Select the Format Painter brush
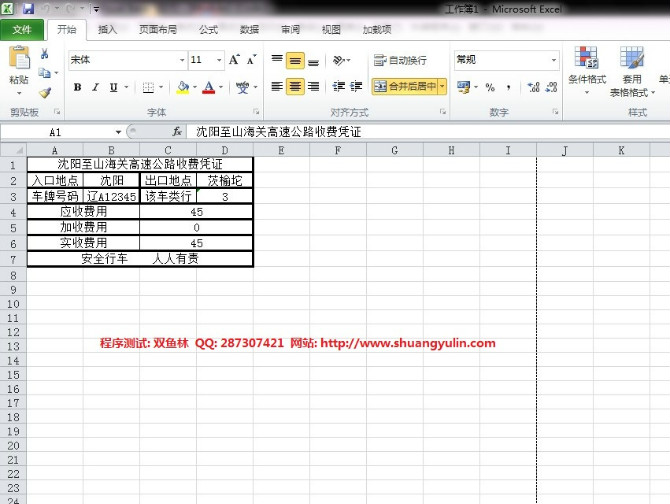The height and width of the screenshot is (504, 670). (45, 92)
